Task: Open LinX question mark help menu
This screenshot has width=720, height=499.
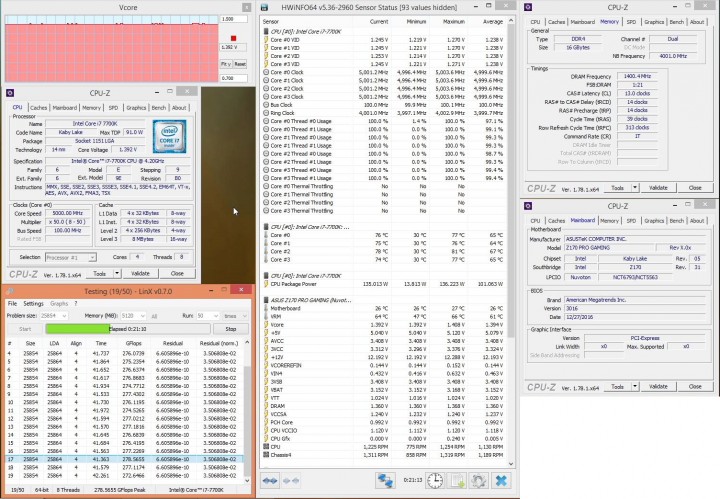Action: pyautogui.click(x=76, y=303)
